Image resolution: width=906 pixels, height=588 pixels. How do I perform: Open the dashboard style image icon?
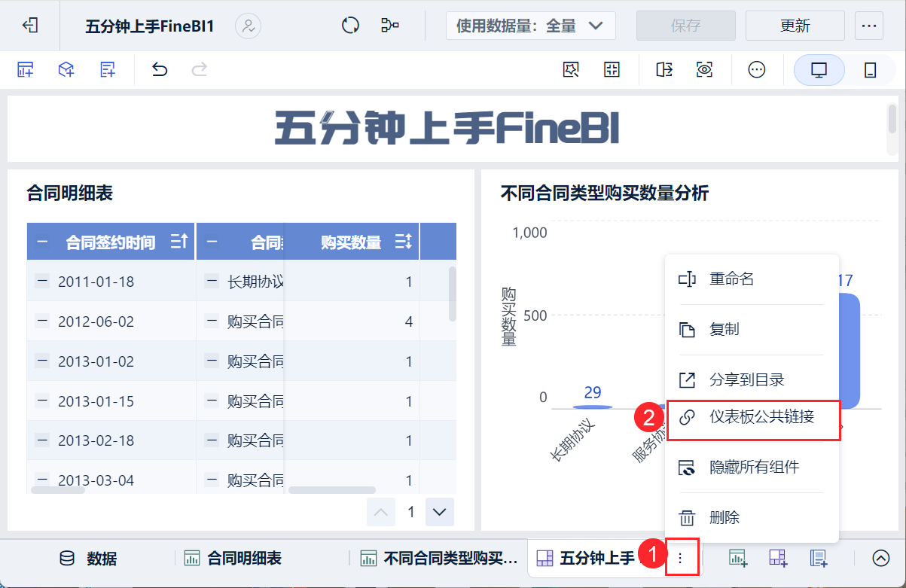571,70
